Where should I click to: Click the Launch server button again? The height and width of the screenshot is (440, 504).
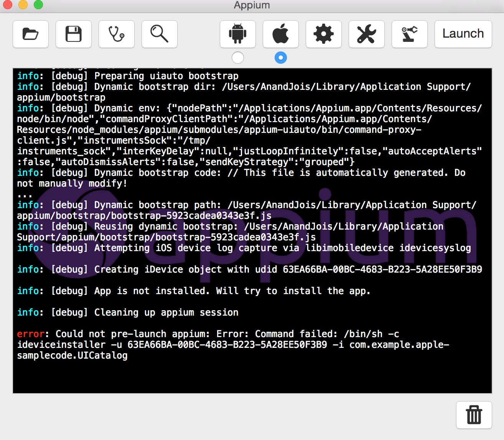tap(463, 34)
